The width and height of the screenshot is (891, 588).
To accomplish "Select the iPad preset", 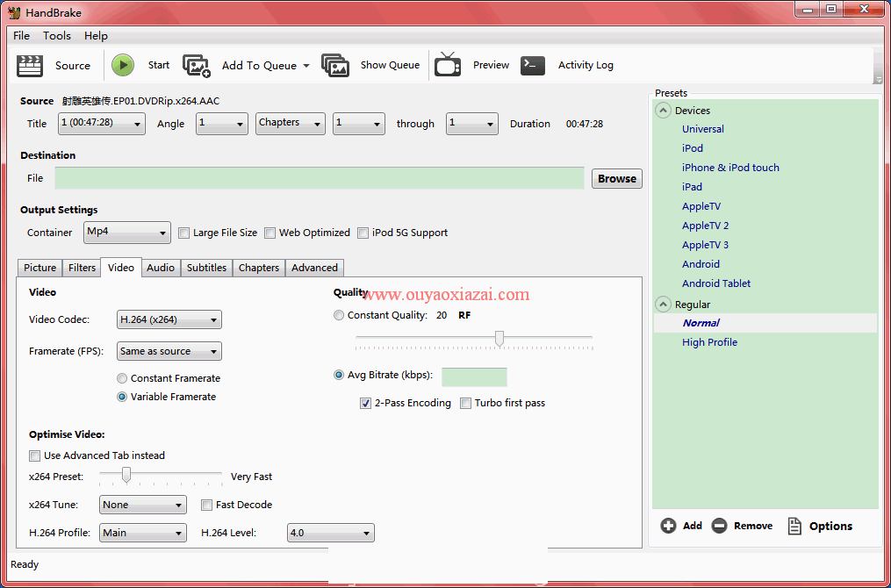I will click(x=692, y=188).
